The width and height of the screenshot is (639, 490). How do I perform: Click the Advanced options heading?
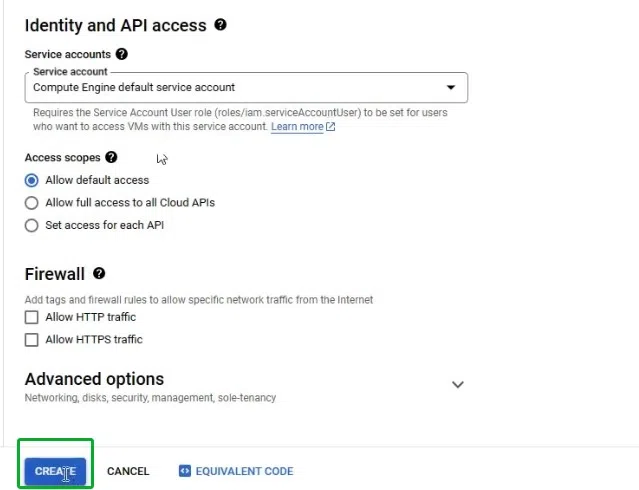94,379
